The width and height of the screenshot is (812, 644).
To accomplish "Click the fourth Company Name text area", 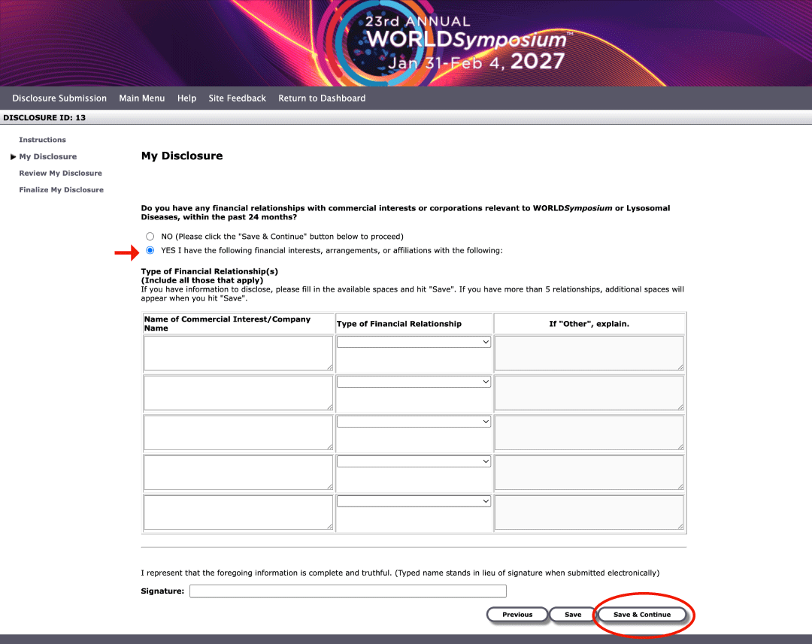I will coord(238,473).
